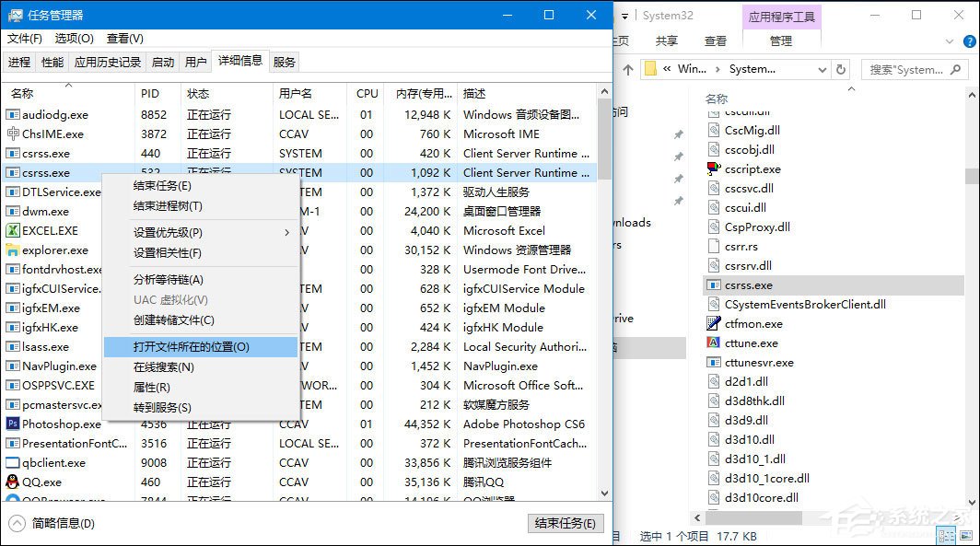Open the address bar history dropdown
Viewport: 980px width, 546px height.
(822, 70)
